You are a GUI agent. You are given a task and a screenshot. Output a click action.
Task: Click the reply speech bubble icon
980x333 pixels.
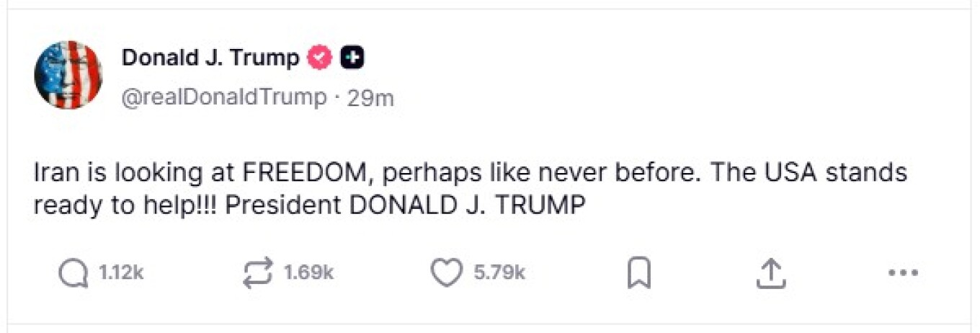click(73, 273)
